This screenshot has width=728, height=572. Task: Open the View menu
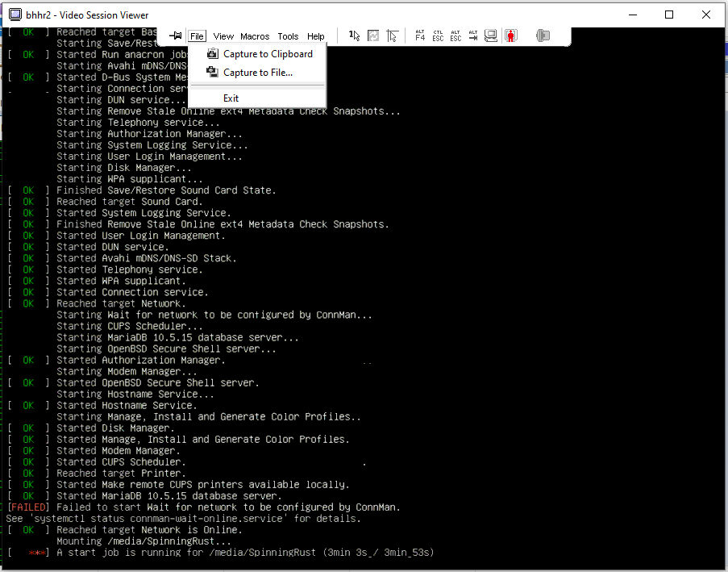[x=223, y=36]
